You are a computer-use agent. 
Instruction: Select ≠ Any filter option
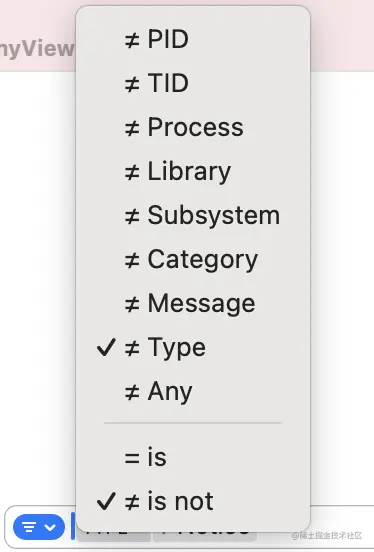click(193, 391)
